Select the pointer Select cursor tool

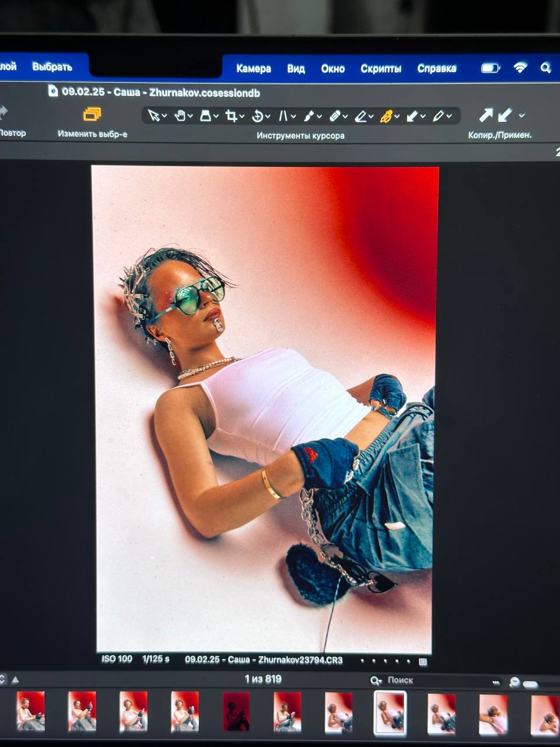153,116
